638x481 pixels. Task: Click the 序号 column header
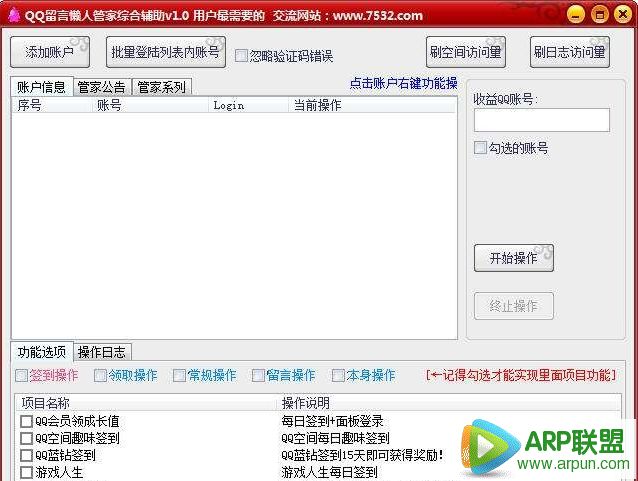[x=52, y=105]
